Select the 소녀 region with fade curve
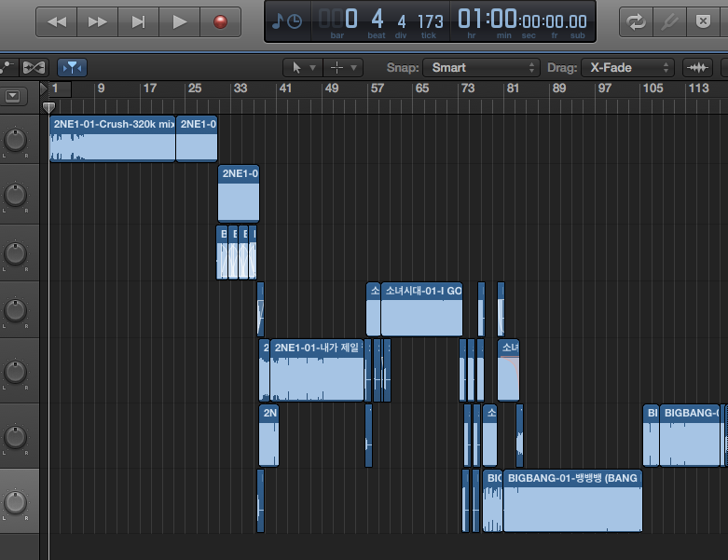728x560 pixels. [x=508, y=370]
